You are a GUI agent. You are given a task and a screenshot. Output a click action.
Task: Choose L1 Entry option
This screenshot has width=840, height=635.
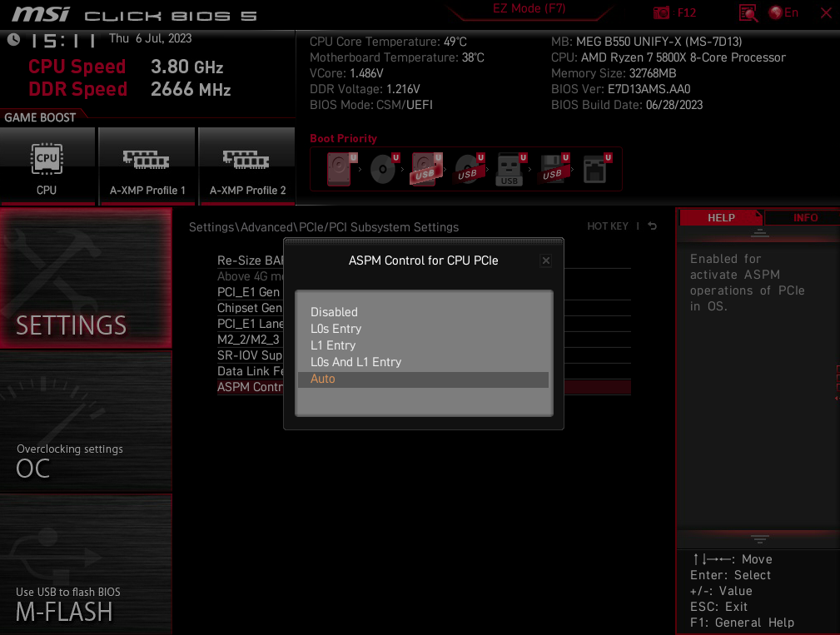(333, 345)
